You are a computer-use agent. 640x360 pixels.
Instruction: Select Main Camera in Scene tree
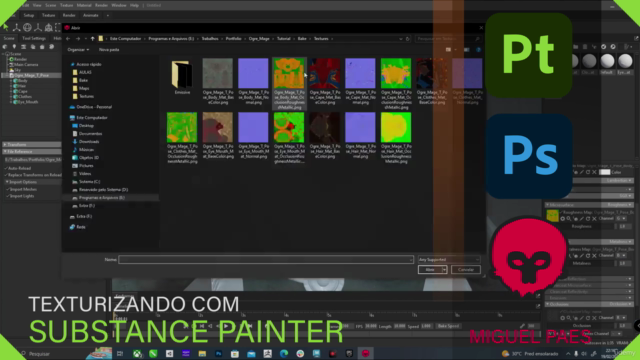[x=26, y=64]
